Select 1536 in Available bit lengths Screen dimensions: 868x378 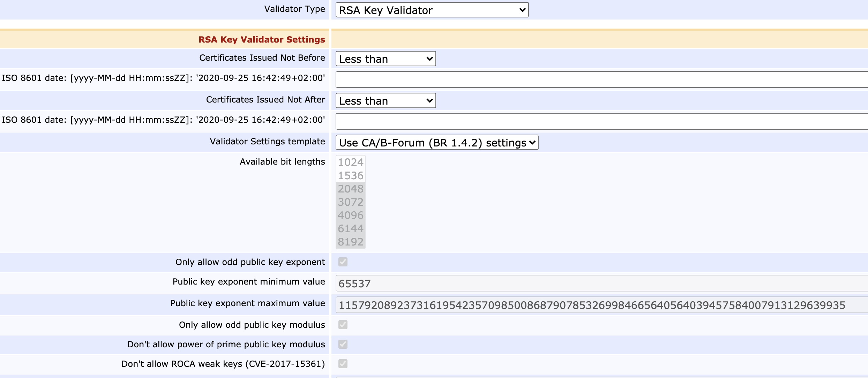[350, 175]
